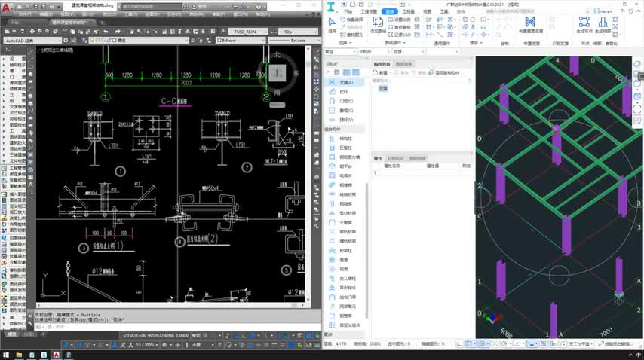The height and width of the screenshot is (360, 644).
Task: Select 支撑(A) in the navigation list
Action: tap(346, 82)
